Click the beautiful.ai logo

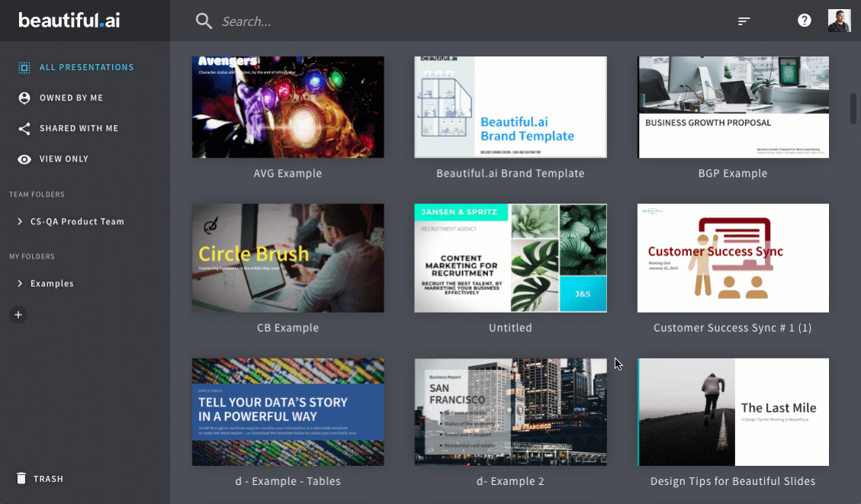pyautogui.click(x=69, y=21)
